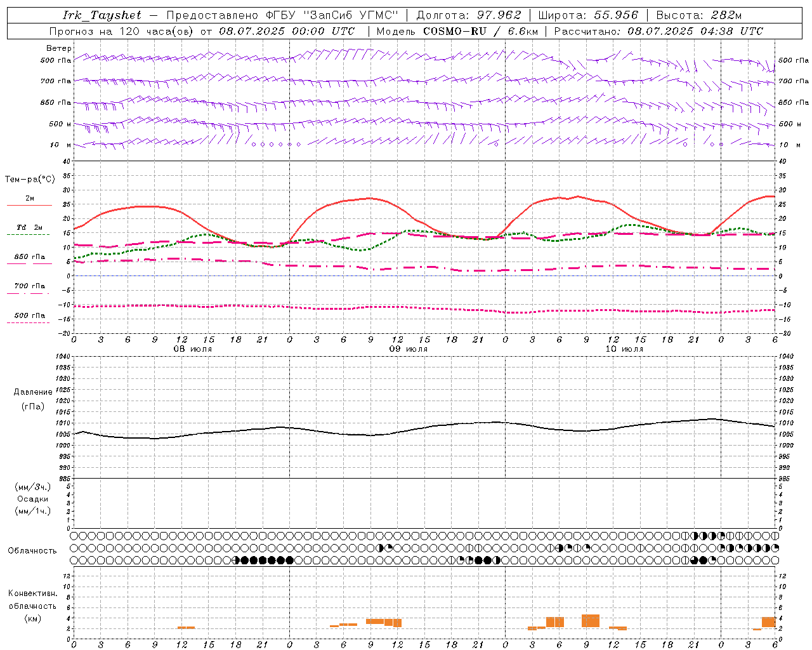Select the elevation text Высота: 282м
Screen dimensions: 812x650
coord(699,15)
